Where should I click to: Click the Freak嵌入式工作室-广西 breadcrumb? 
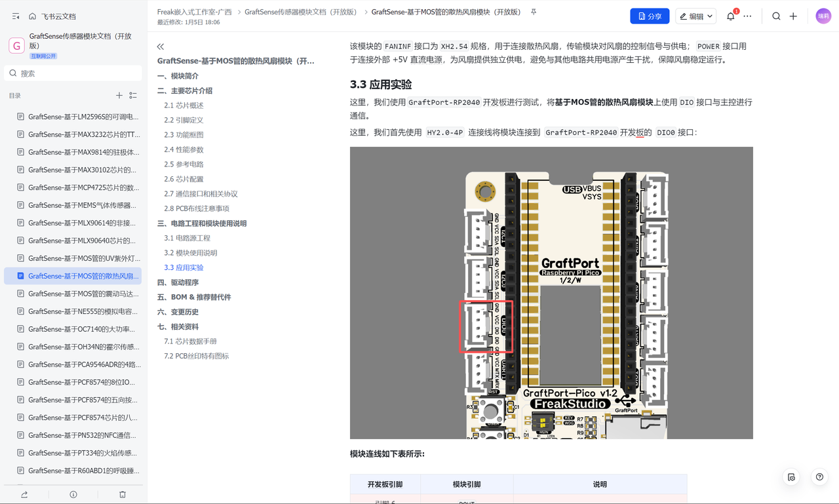pos(195,12)
